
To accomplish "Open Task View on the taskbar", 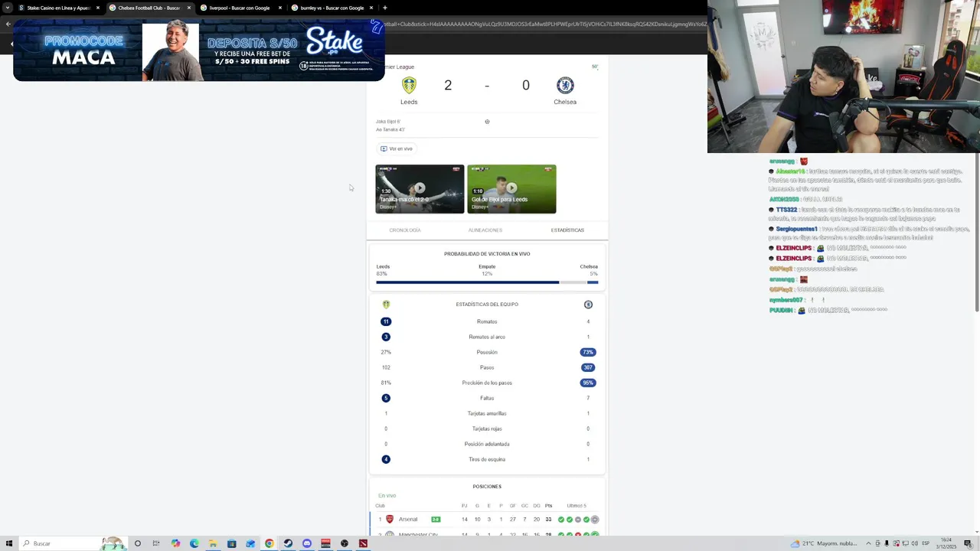I will 156,543.
